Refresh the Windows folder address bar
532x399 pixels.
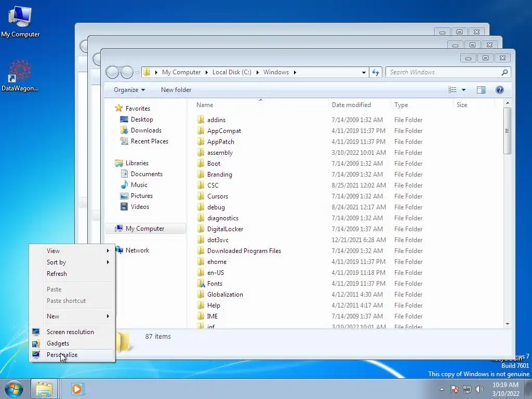[376, 72]
